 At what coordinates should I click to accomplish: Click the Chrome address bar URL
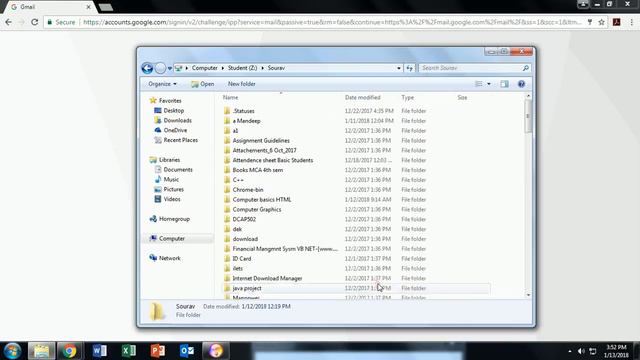pyautogui.click(x=333, y=22)
